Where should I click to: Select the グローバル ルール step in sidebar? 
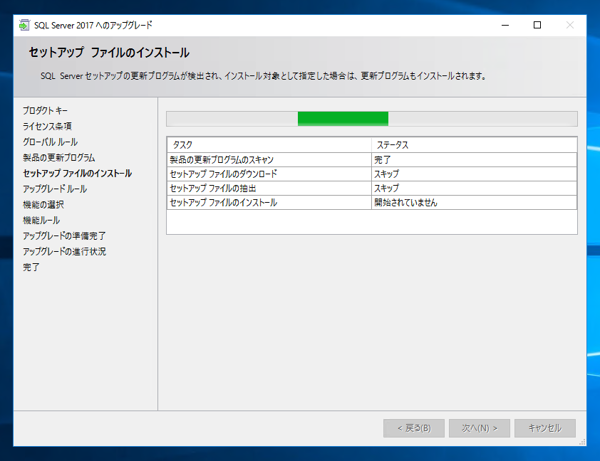(50, 142)
